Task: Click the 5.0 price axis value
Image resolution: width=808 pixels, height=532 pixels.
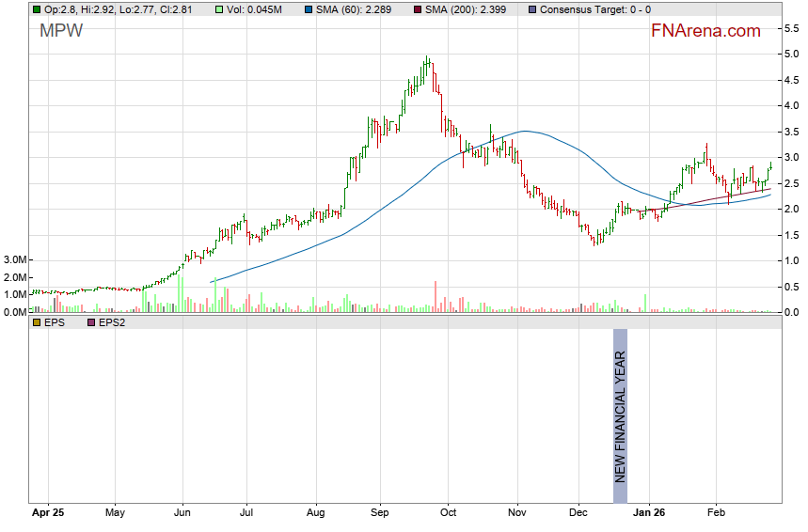Action: 791,55
